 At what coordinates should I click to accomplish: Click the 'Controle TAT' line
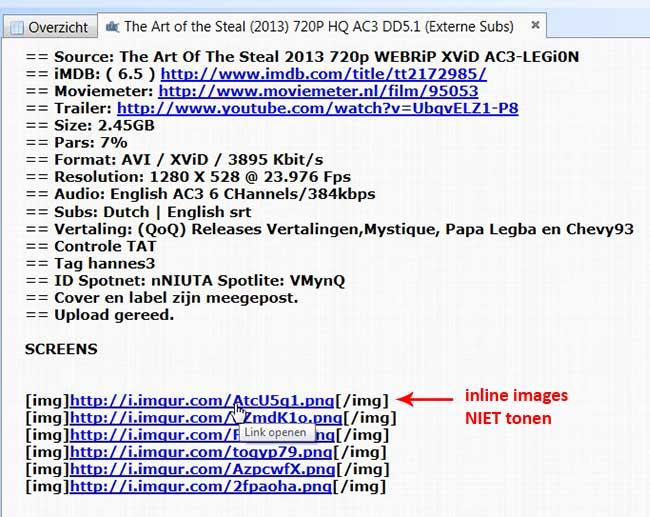click(x=91, y=246)
